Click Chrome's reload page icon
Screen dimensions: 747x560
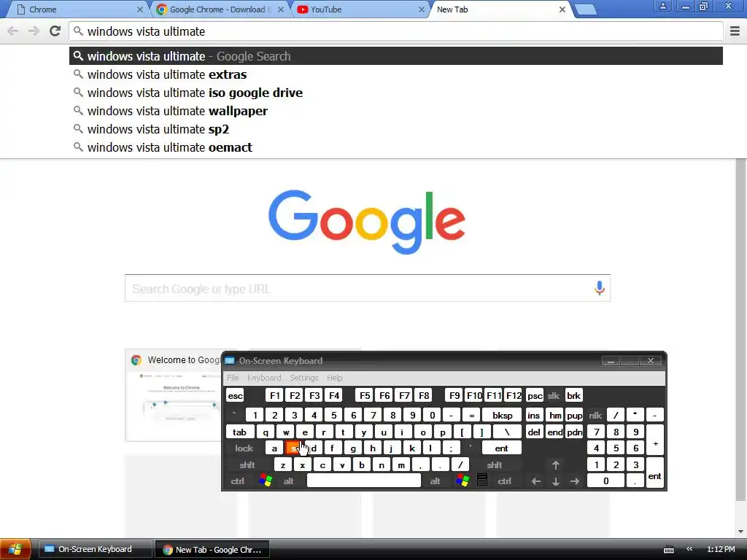55,31
